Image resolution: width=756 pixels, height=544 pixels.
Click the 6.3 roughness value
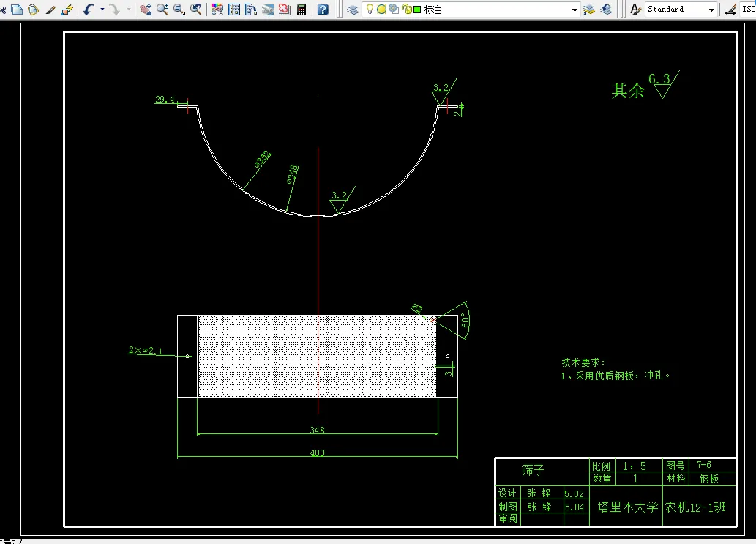(x=659, y=79)
